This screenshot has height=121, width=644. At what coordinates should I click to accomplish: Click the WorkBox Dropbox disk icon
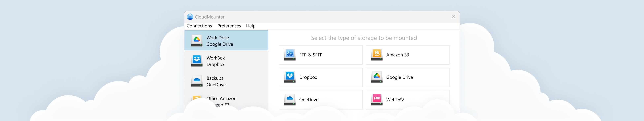(197, 61)
